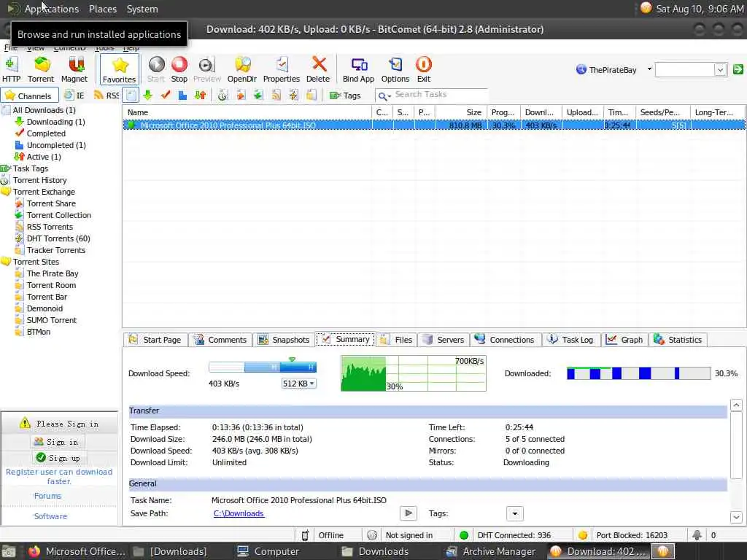Open the Snapshots tab
The image size is (747, 560).
[284, 340]
